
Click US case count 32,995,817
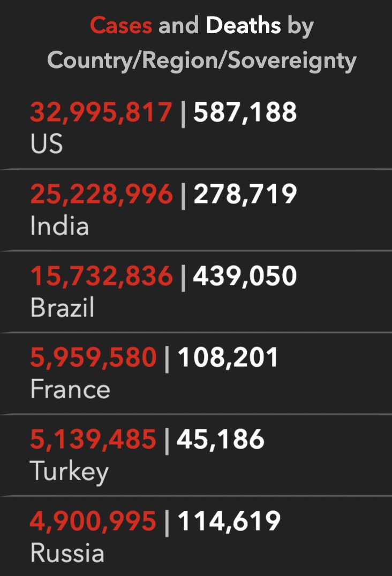coord(102,112)
